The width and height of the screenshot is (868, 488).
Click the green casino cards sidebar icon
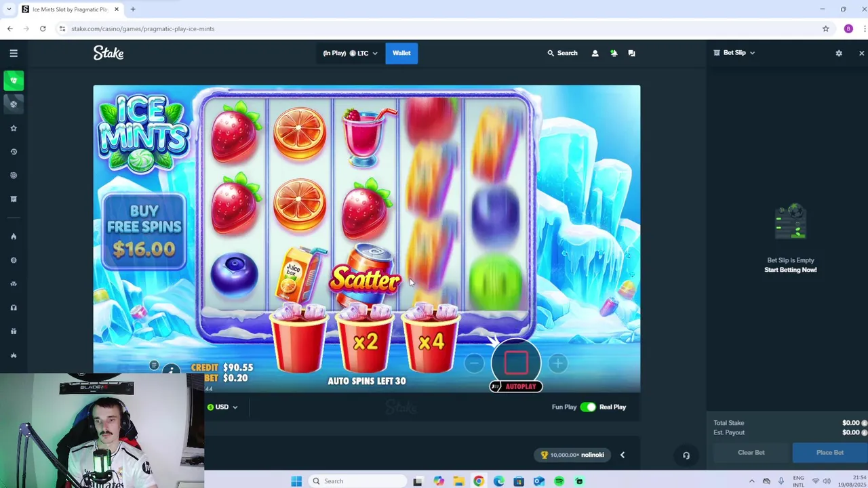(x=14, y=81)
